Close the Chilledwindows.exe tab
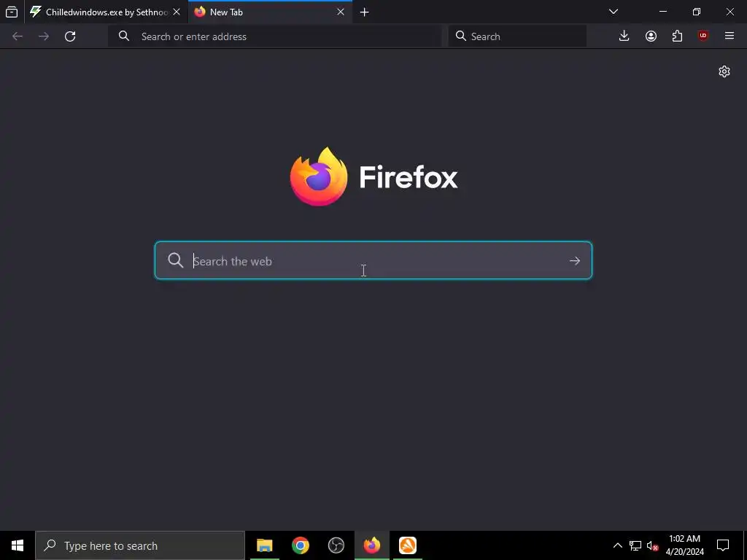 (177, 12)
